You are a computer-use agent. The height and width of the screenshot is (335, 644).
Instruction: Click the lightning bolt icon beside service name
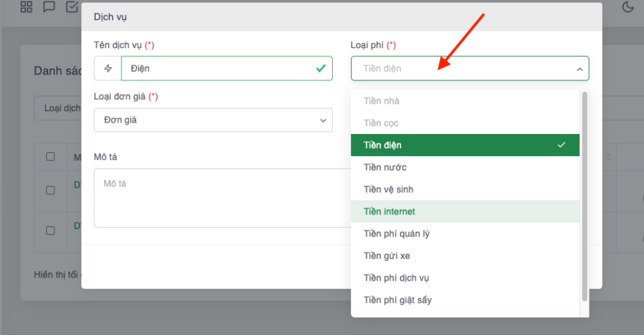108,68
